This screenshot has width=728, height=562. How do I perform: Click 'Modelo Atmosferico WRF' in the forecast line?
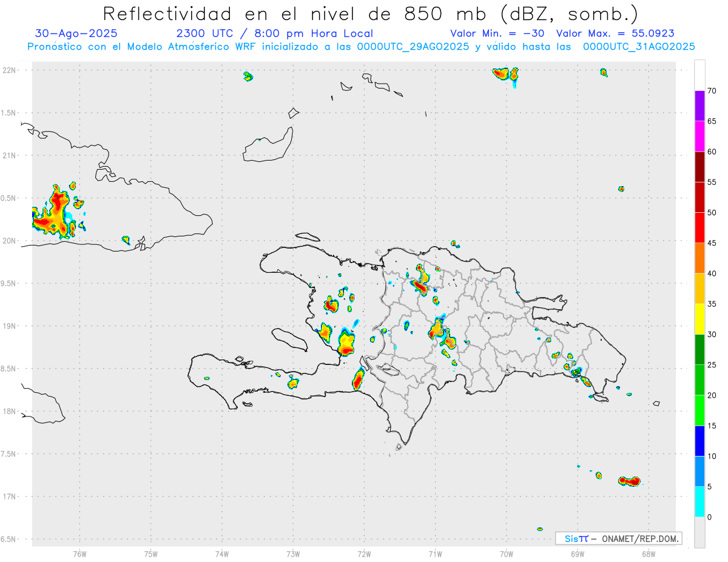194,47
